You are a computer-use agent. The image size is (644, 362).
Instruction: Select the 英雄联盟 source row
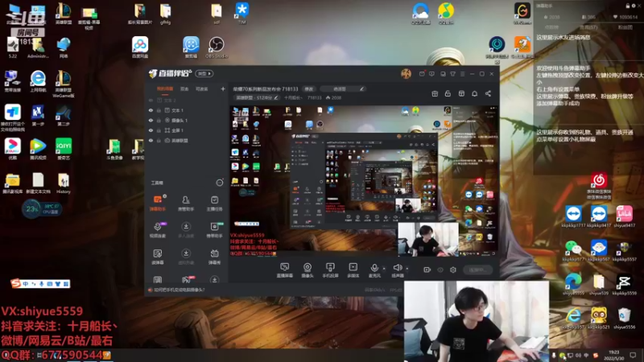pos(187,140)
